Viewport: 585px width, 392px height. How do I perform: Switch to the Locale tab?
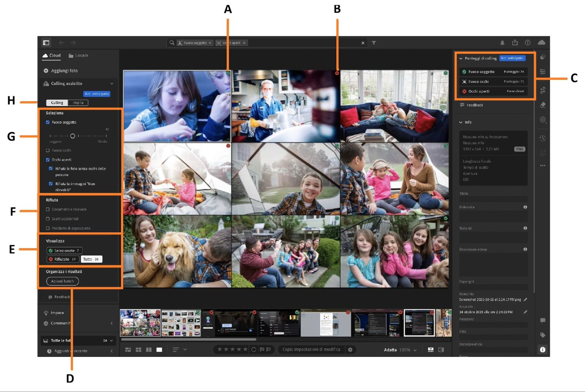coord(78,56)
